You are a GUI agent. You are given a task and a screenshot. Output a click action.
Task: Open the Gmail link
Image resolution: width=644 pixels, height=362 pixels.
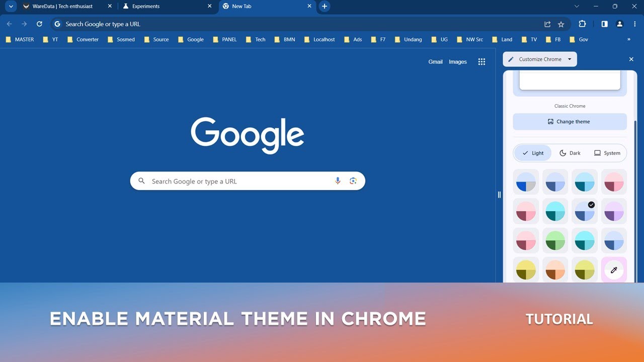tap(435, 62)
